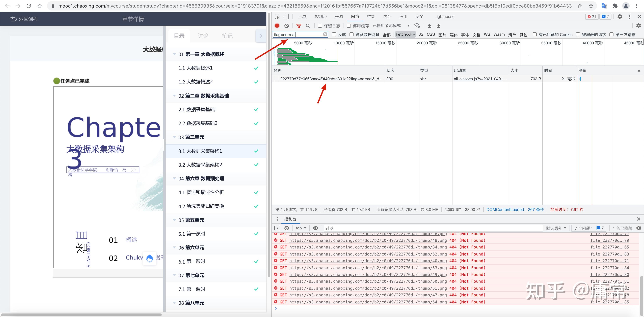This screenshot has height=317, width=644.
Task: Clear the console with the ban icon
Action: 287,228
